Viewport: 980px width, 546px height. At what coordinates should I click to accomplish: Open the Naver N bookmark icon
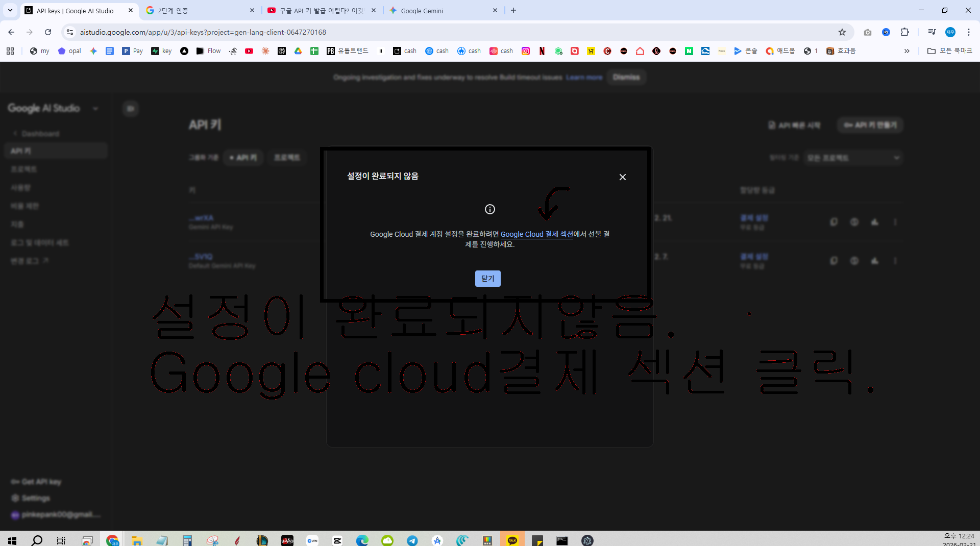click(689, 51)
